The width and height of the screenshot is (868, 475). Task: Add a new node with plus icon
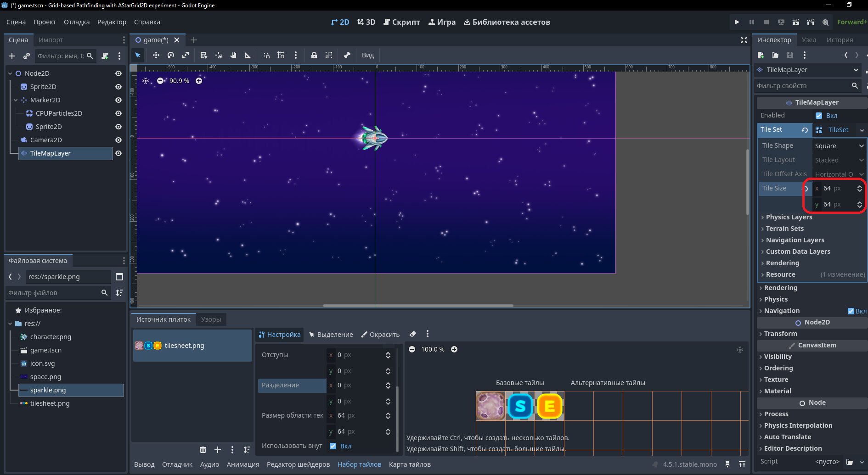pyautogui.click(x=12, y=56)
